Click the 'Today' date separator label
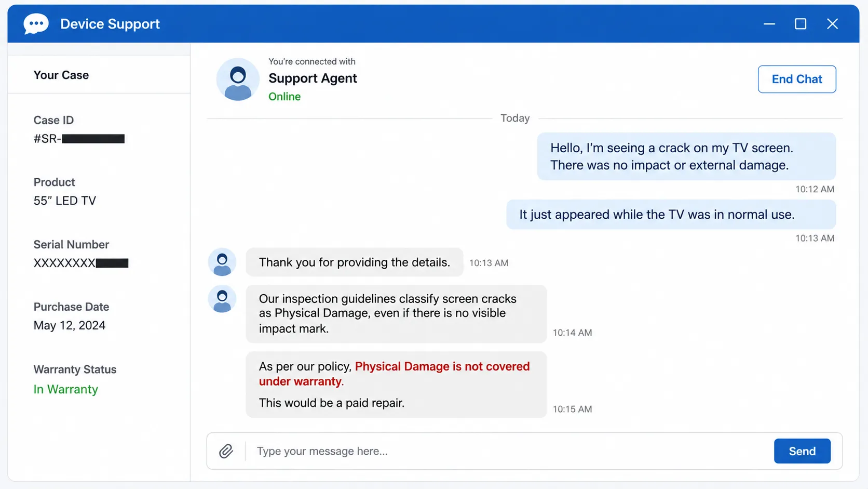Image resolution: width=868 pixels, height=489 pixels. coord(515,118)
